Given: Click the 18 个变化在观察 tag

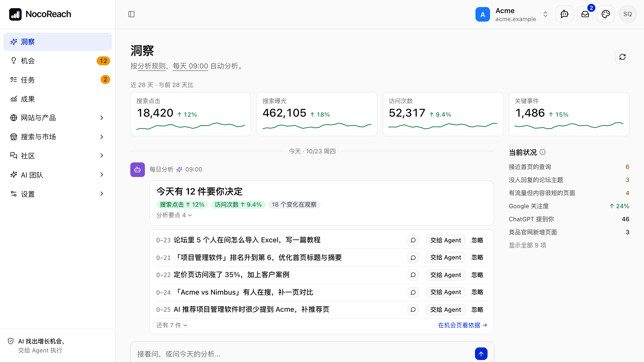Looking at the screenshot, I should [294, 205].
